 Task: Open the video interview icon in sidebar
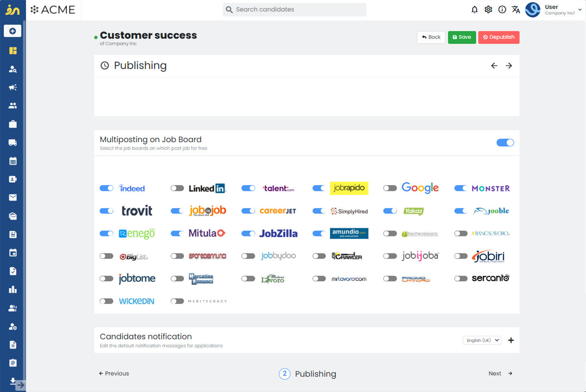click(13, 179)
